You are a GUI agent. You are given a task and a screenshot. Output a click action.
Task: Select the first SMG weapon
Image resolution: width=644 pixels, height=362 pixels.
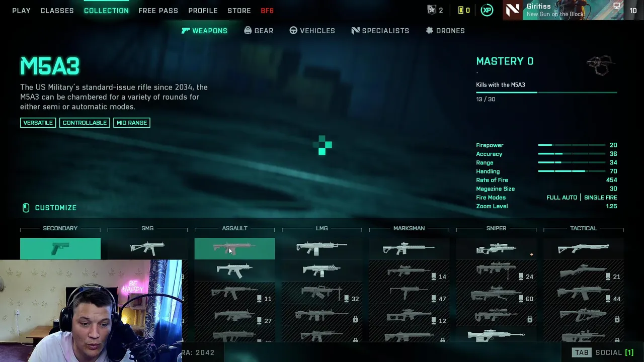click(x=147, y=248)
